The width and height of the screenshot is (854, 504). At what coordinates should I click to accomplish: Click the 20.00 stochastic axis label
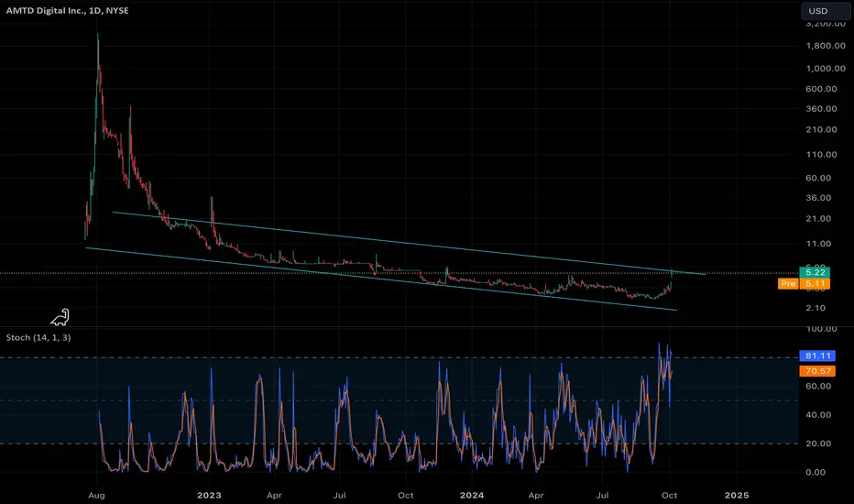coord(818,444)
